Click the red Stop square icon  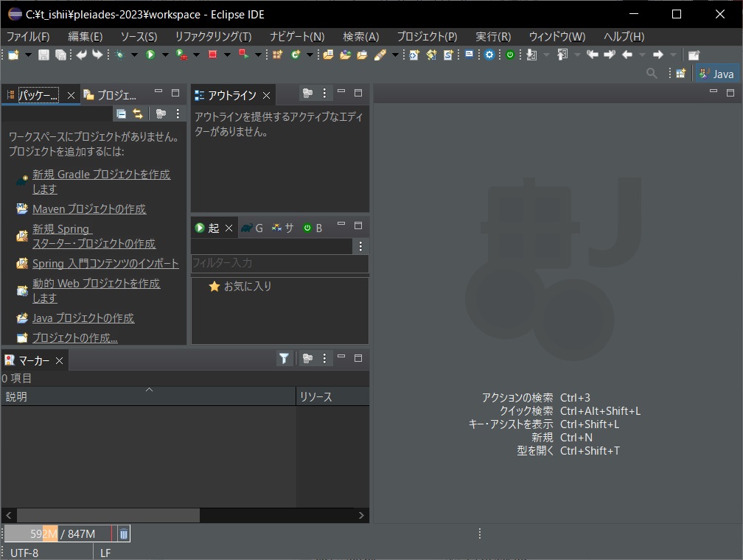click(x=212, y=55)
